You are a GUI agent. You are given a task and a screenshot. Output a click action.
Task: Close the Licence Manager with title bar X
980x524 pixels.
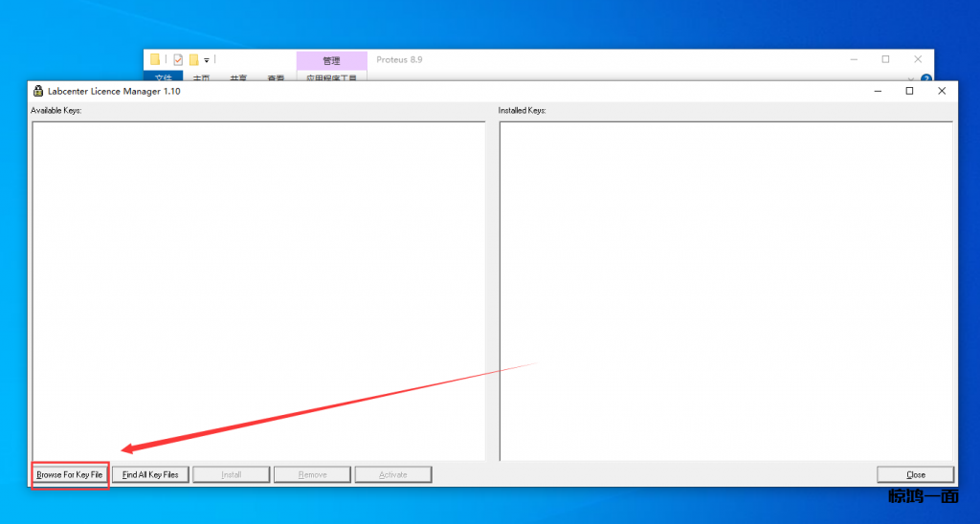pos(942,91)
